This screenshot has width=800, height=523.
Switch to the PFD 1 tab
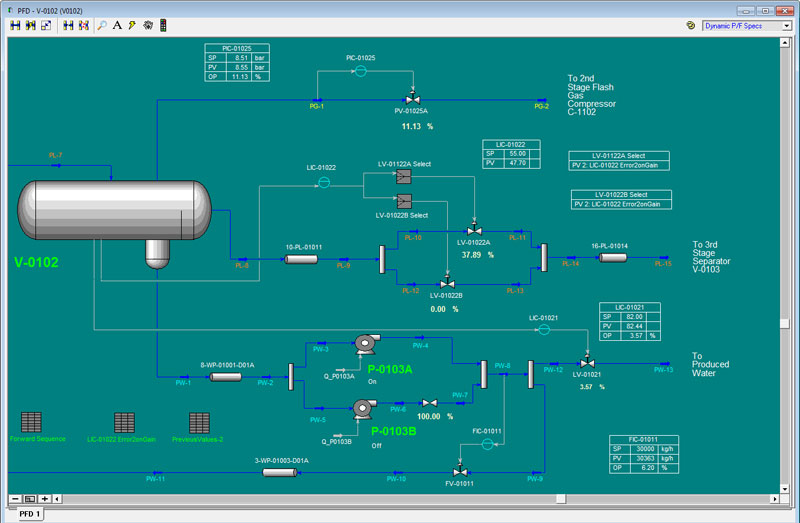[29, 514]
